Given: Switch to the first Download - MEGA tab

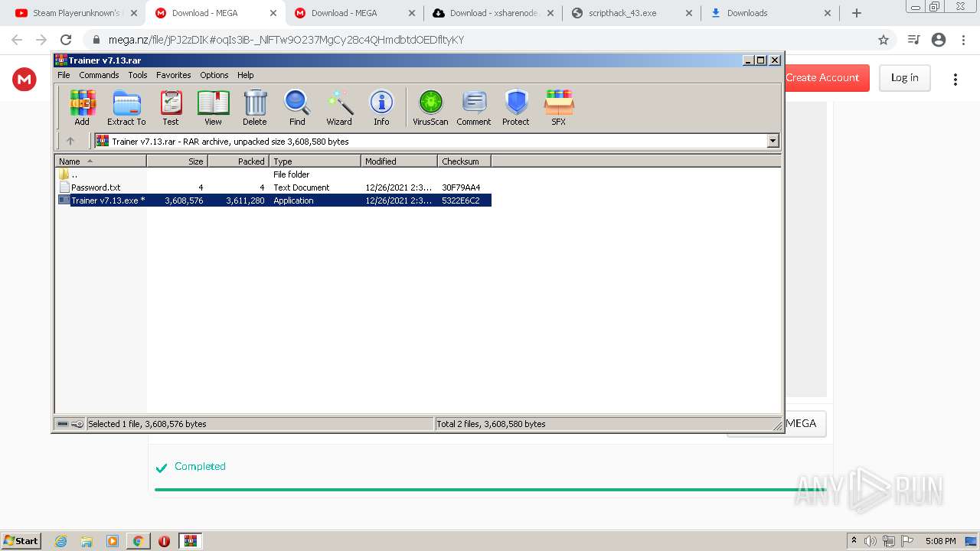Looking at the screenshot, I should pos(214,13).
